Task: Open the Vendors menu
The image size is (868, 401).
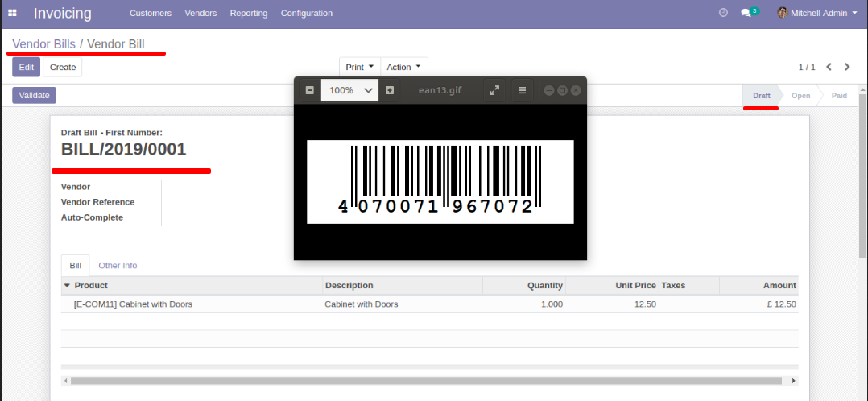Action: (200, 13)
